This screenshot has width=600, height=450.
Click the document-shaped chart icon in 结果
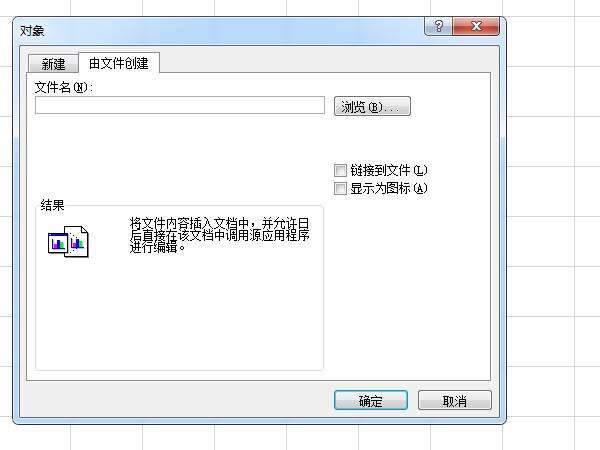tap(78, 241)
